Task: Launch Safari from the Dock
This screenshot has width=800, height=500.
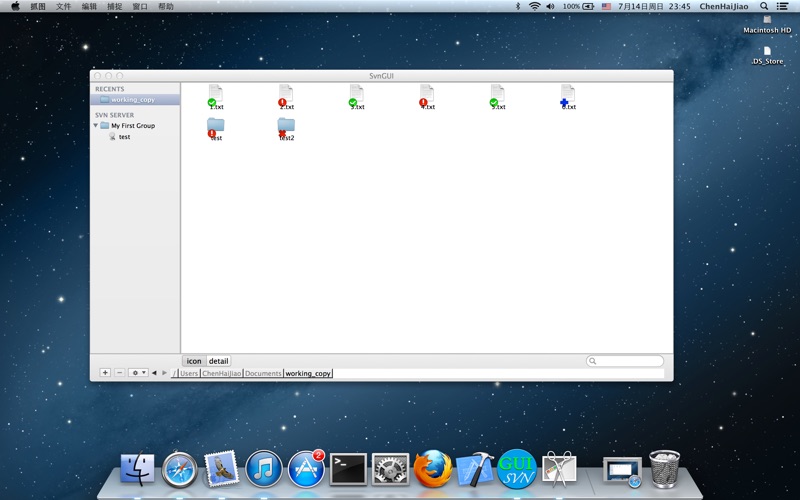Action: 180,469
